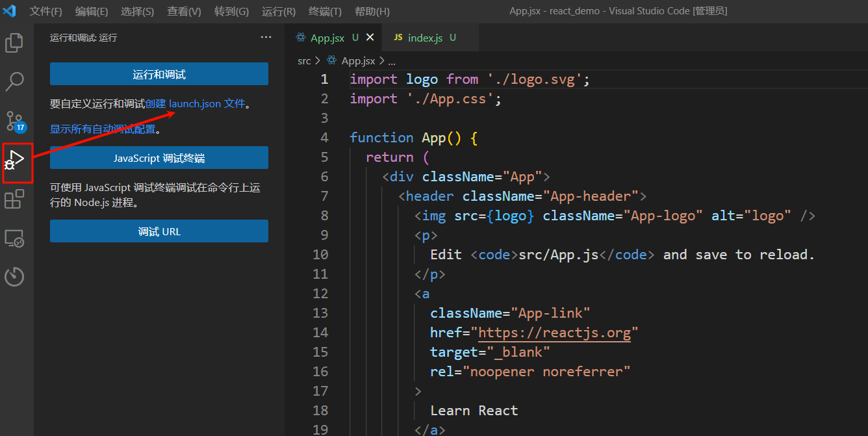Click line number 10 in the gutter
The image size is (868, 436).
pyautogui.click(x=320, y=255)
